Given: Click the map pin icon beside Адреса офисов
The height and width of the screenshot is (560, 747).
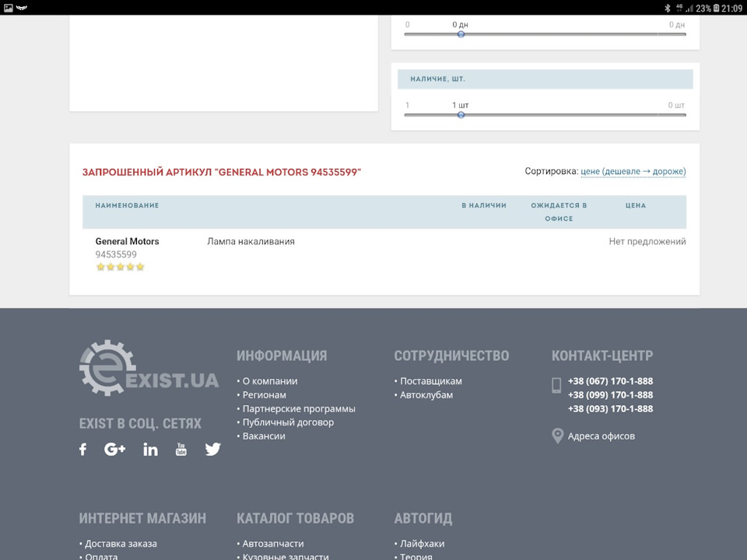Looking at the screenshot, I should click(x=557, y=436).
